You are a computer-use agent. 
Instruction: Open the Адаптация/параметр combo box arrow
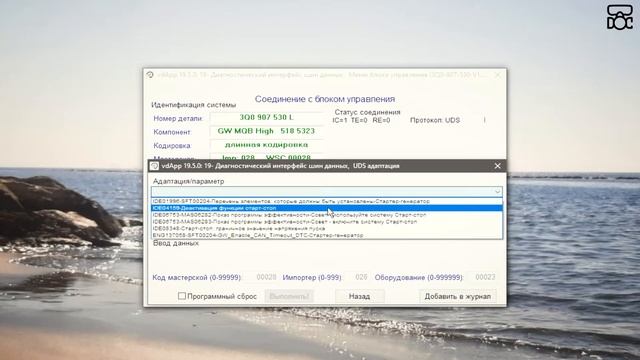point(497,191)
